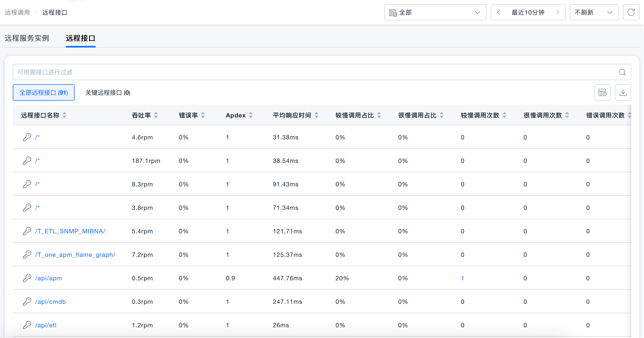Select the 远程接口 tab
The width and height of the screenshot is (644, 338).
click(x=80, y=38)
